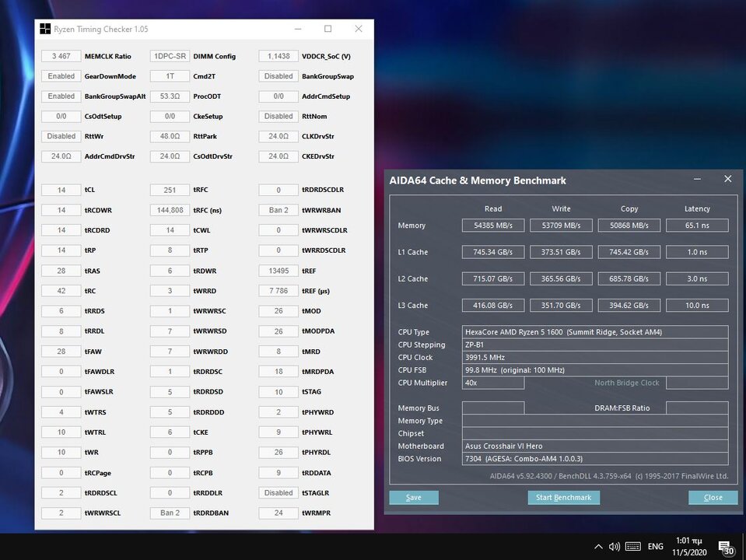Select the empty Memory Type field

[595, 421]
